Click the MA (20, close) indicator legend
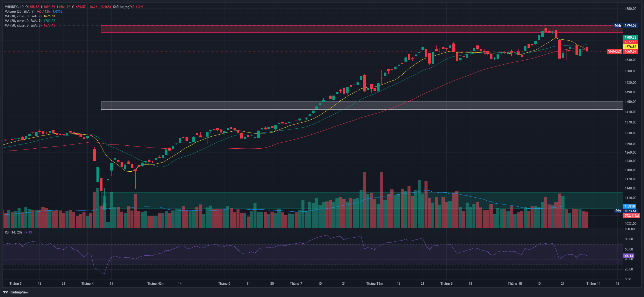644x297 pixels. [23, 21]
